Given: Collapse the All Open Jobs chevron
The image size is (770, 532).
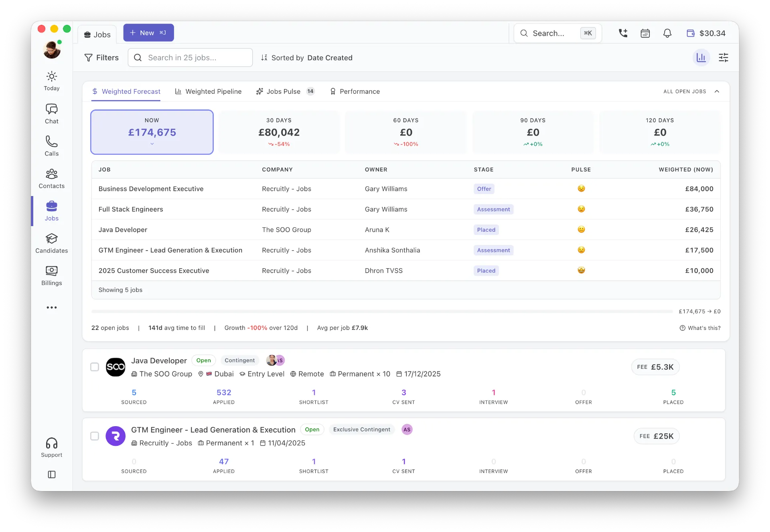Looking at the screenshot, I should pos(717,91).
